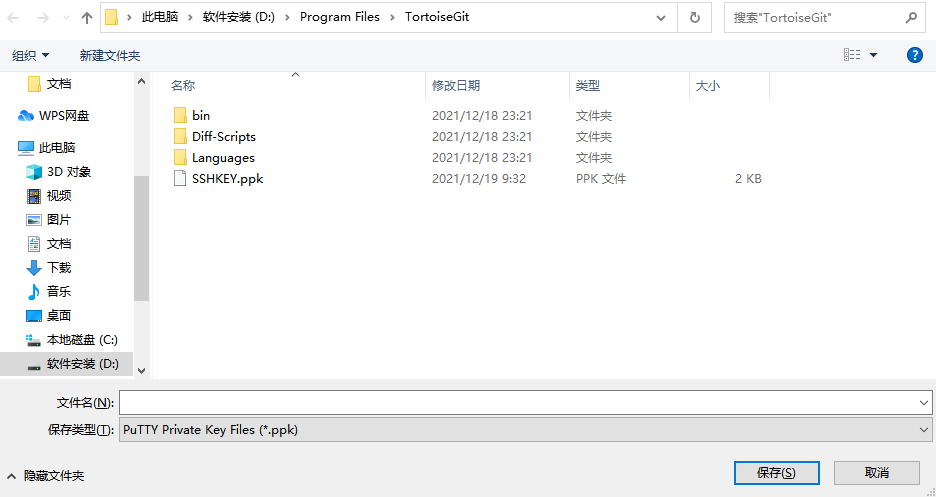Open 本地磁盘 (C:) in sidebar

(82, 339)
